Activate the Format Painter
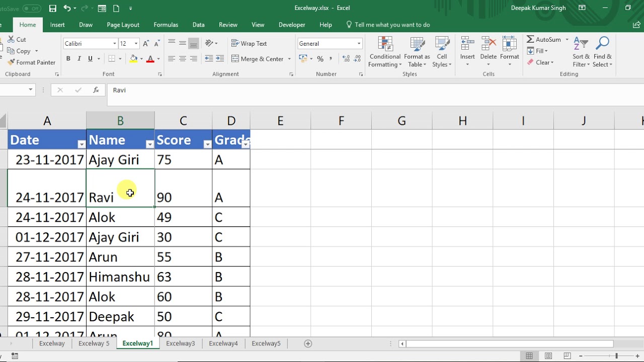644x362 pixels. 31,62
